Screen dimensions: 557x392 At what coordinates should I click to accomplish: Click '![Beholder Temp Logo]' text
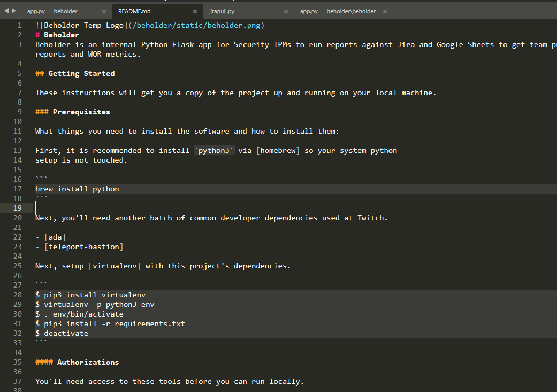(x=81, y=26)
